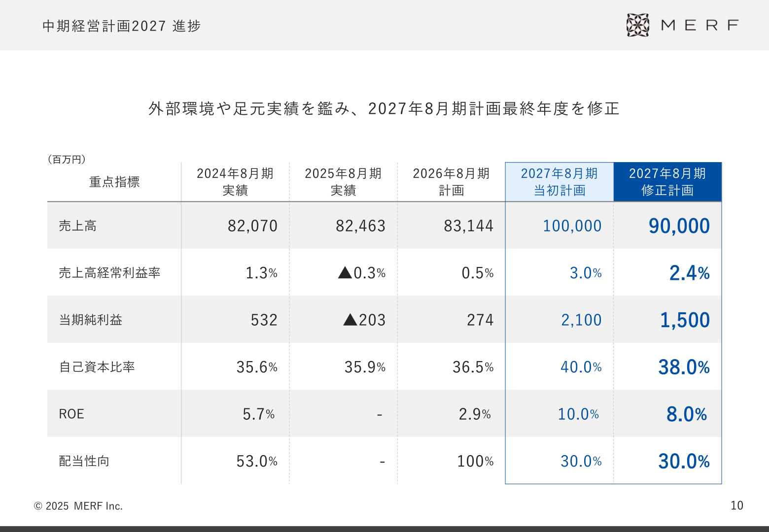769x532 pixels.
Task: Click the MERF logo emblem icon
Action: 638,25
